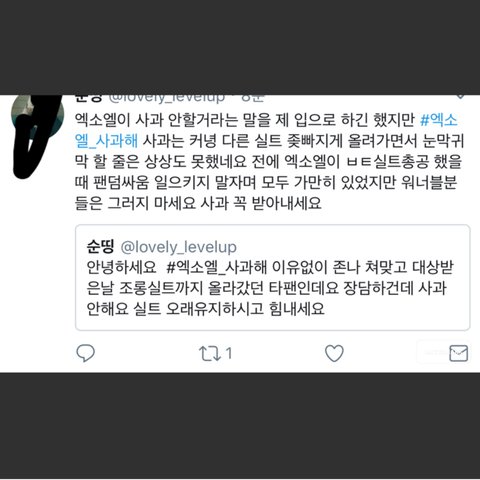Click the partially visible @lovely_levelup handle at top
480x480 pixels.
pyautogui.click(x=167, y=98)
